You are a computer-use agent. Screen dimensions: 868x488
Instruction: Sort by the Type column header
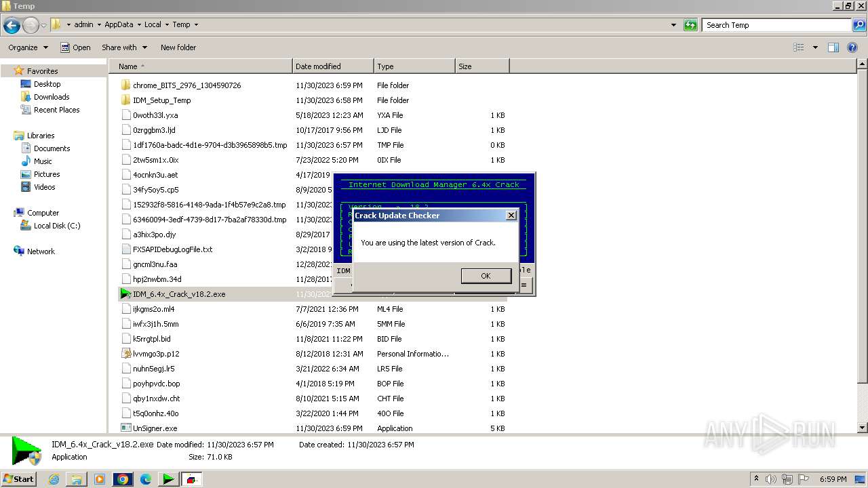click(x=414, y=66)
